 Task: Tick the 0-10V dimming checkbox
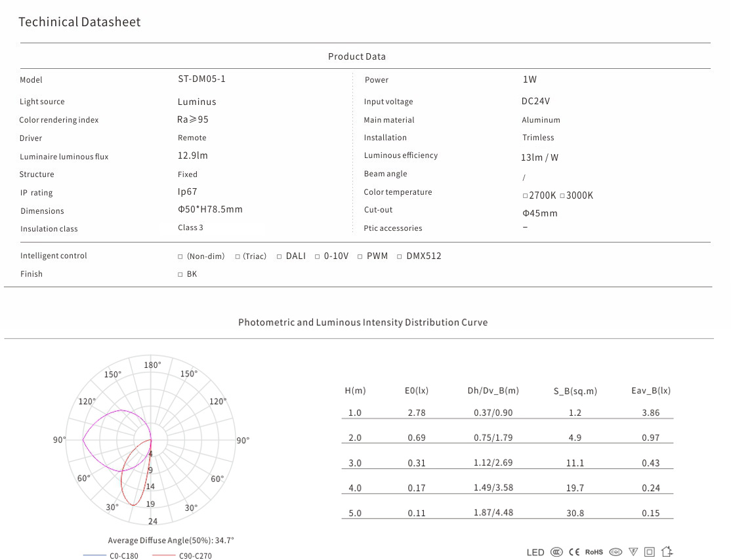318,256
